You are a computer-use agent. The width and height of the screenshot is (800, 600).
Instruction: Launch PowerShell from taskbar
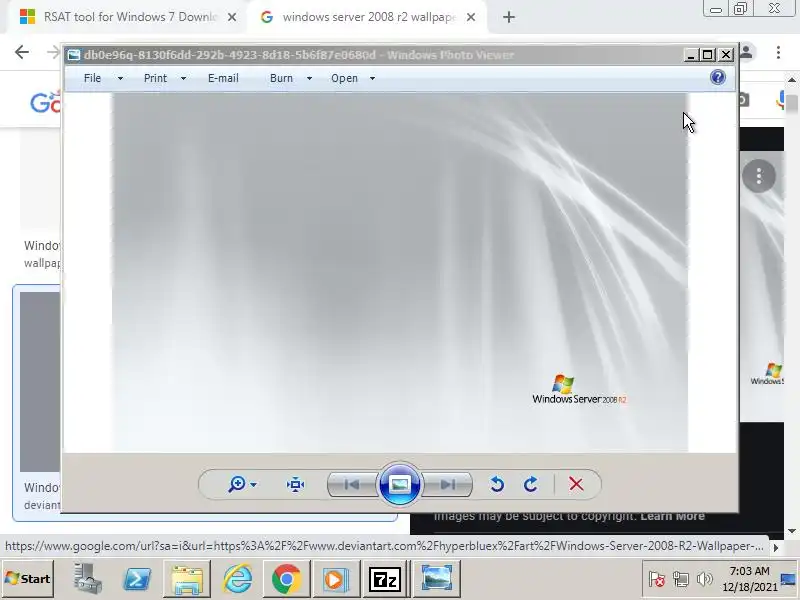(x=137, y=579)
